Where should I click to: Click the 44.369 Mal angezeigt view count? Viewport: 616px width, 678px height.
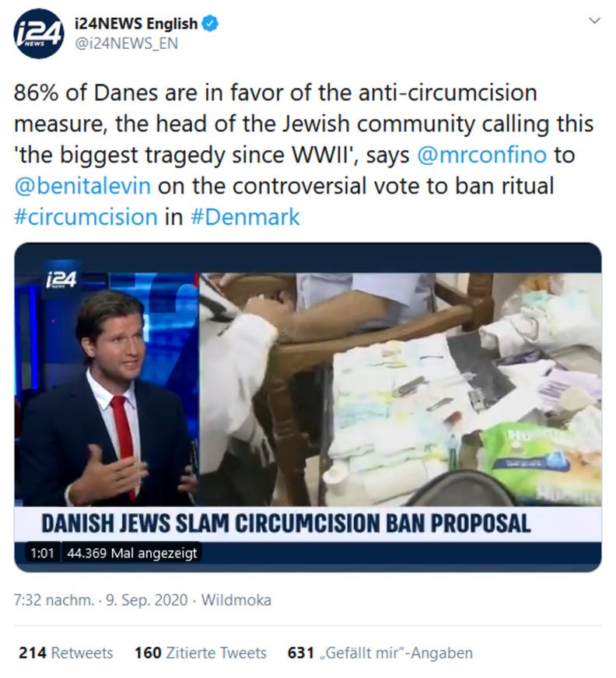[132, 553]
